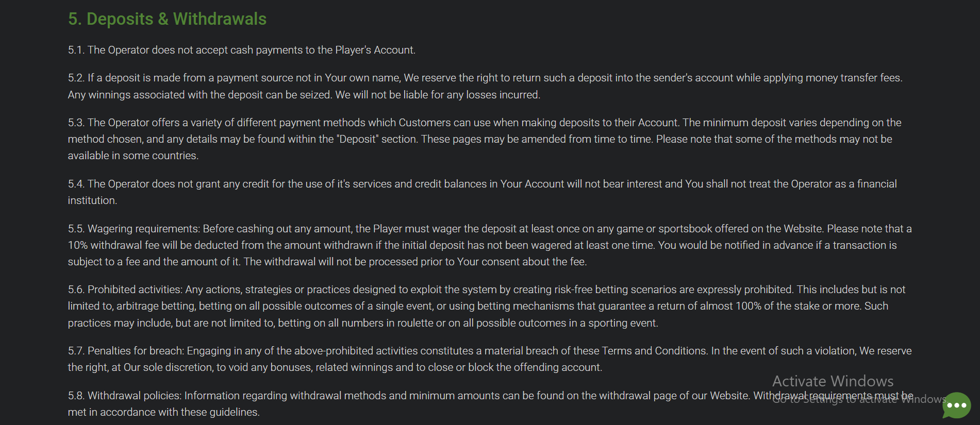This screenshot has height=425, width=980.
Task: Click the word "institution." under clause 5.4
Action: (x=92, y=200)
